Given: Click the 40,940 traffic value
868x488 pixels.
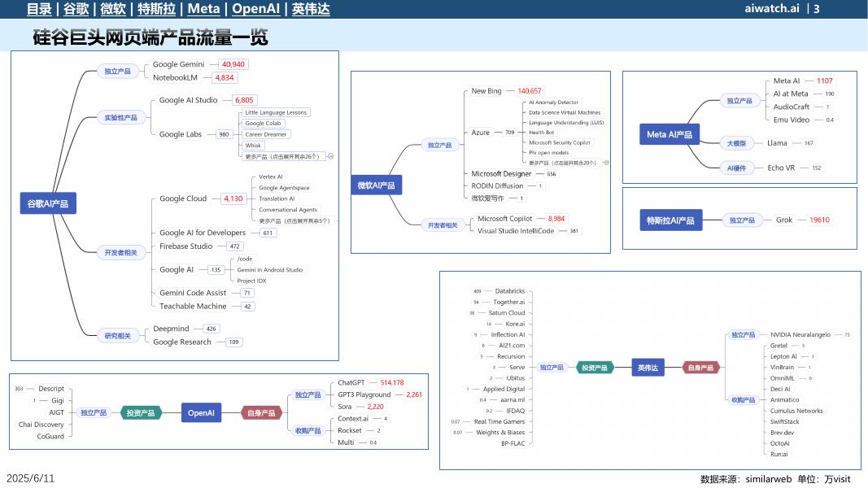Looking at the screenshot, I should tap(233, 64).
